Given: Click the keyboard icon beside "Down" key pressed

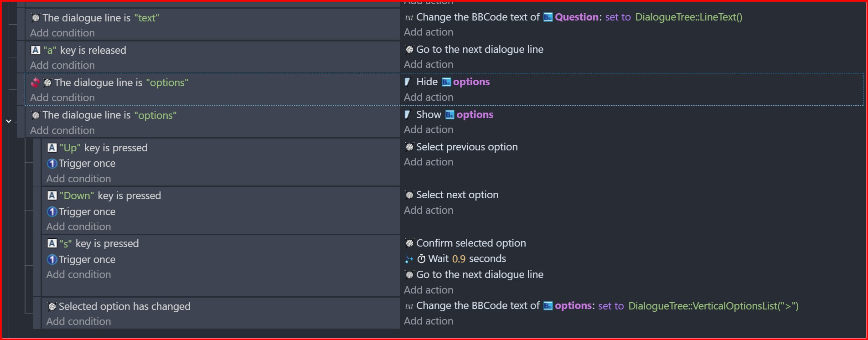Looking at the screenshot, I should [x=52, y=196].
